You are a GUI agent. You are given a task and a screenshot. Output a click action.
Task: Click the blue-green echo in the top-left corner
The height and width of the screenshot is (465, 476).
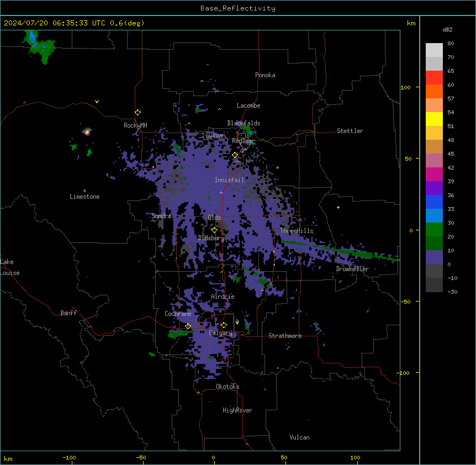[39, 46]
